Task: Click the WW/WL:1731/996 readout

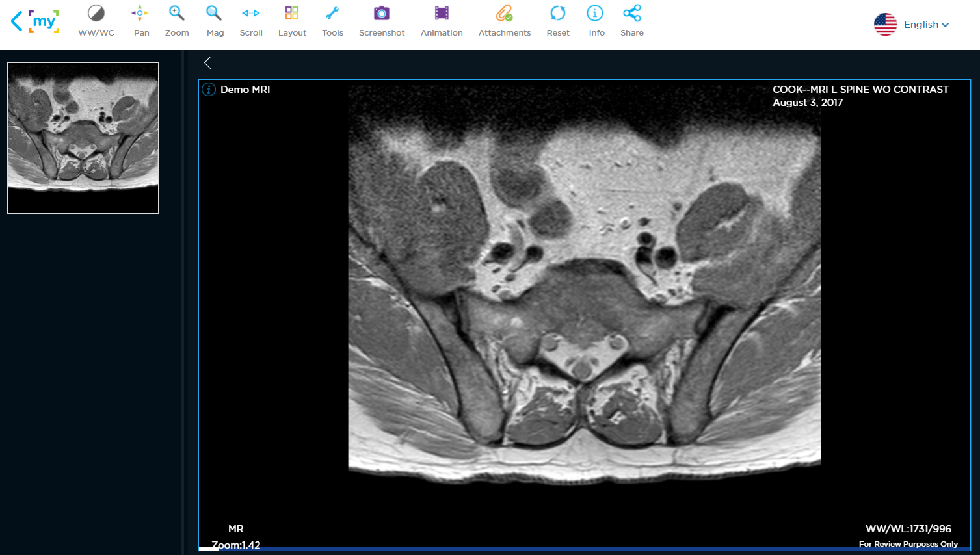Action: pos(908,529)
